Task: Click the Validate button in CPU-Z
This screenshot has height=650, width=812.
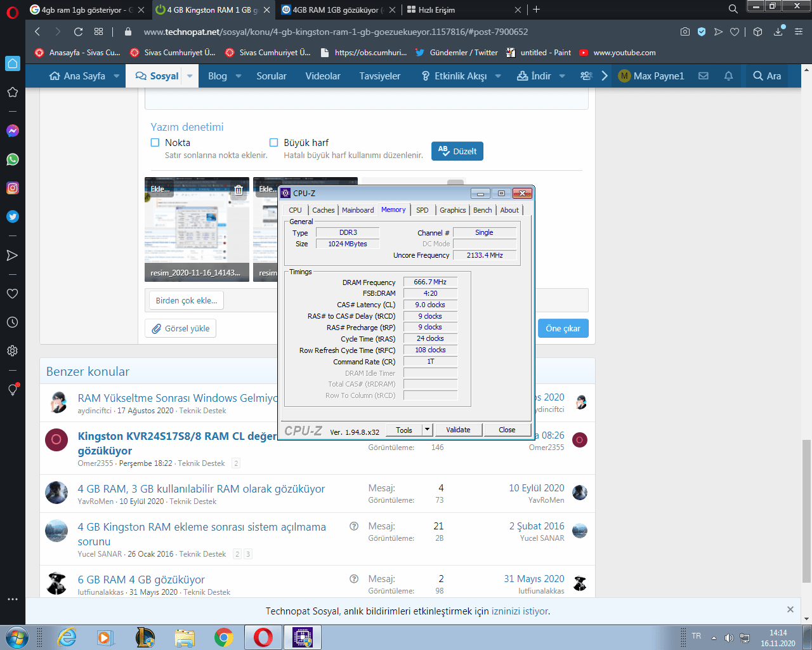Action: 458,429
